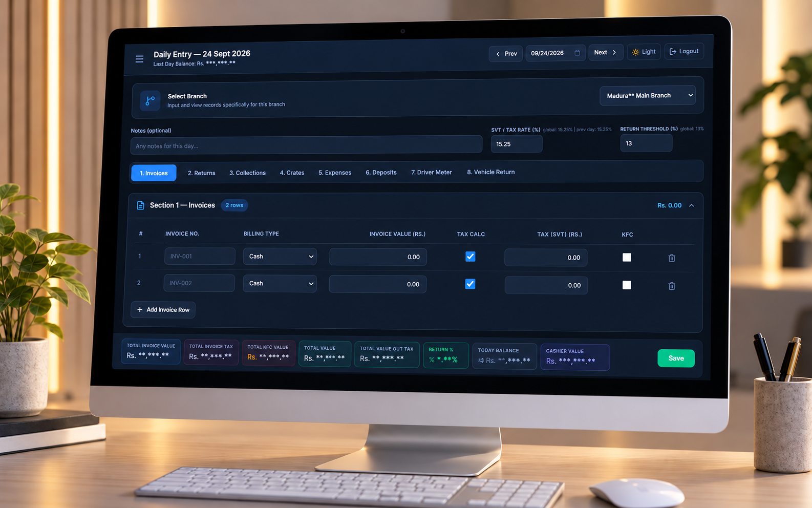
Task: Click Invoice Value field in row 1
Action: (378, 257)
